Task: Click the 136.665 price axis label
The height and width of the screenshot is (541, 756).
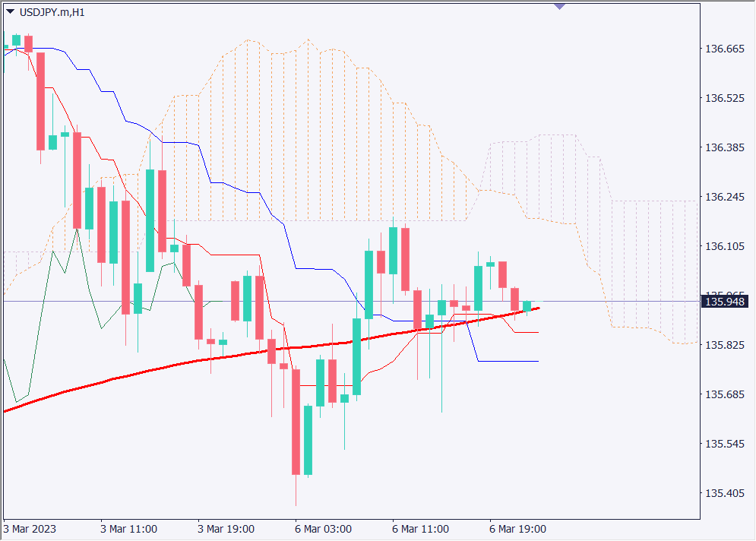Action: (x=725, y=49)
